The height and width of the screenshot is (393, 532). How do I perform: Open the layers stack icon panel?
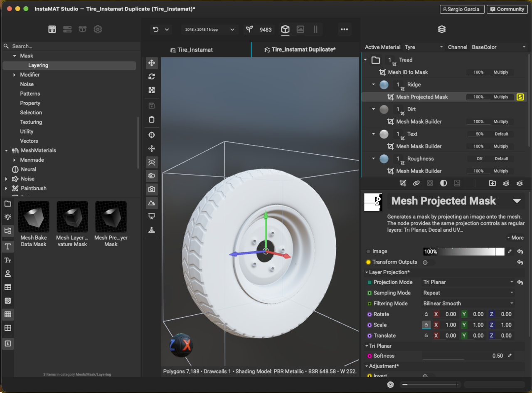click(x=442, y=30)
